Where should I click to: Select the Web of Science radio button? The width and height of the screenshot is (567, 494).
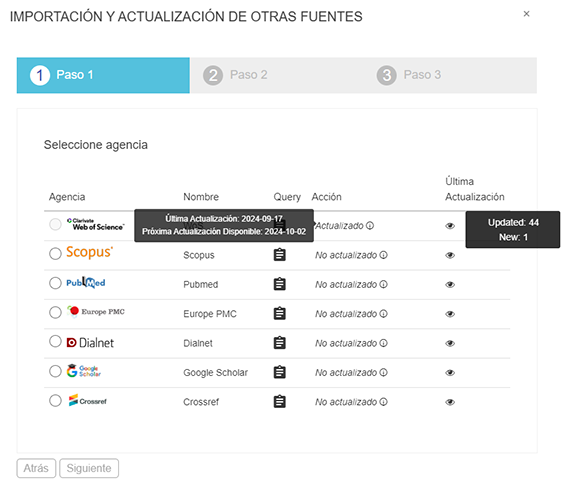(x=55, y=224)
